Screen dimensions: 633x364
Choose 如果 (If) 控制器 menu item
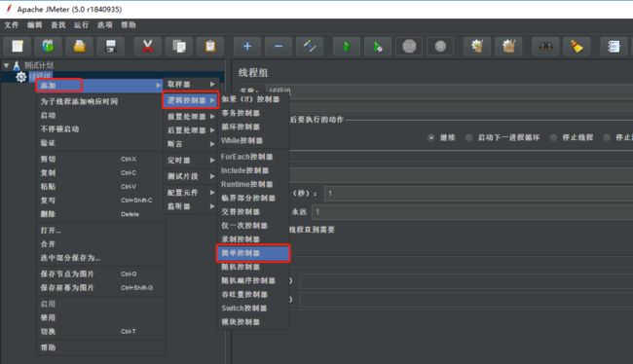[253, 99]
